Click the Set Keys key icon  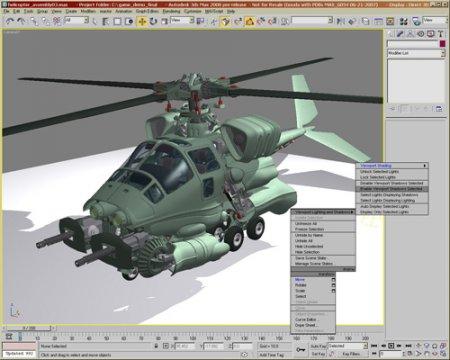tap(301, 349)
